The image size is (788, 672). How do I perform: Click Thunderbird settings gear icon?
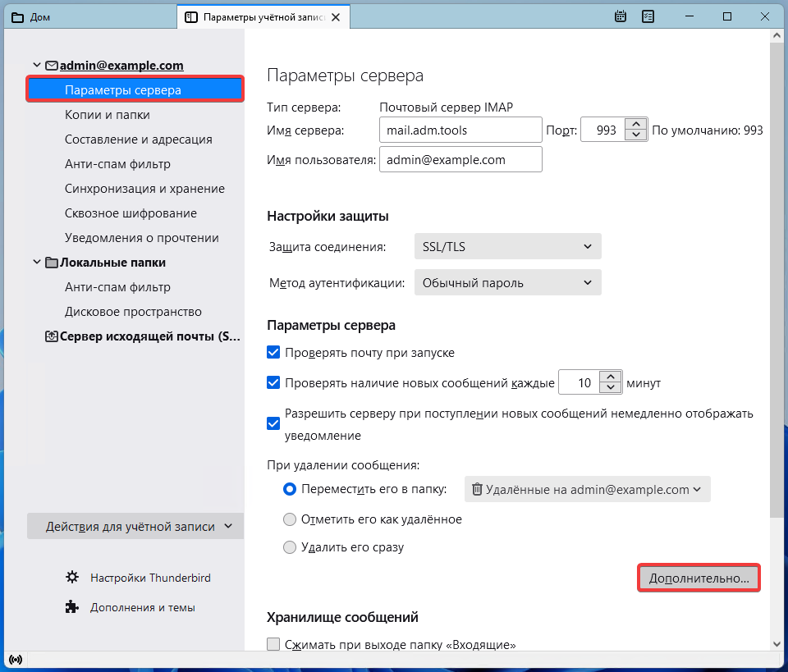pos(72,578)
